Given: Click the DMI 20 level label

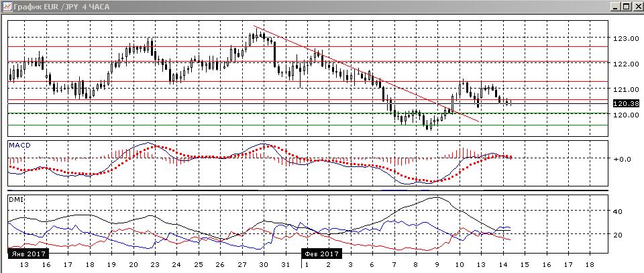Looking at the screenshot, I should pos(618,235).
